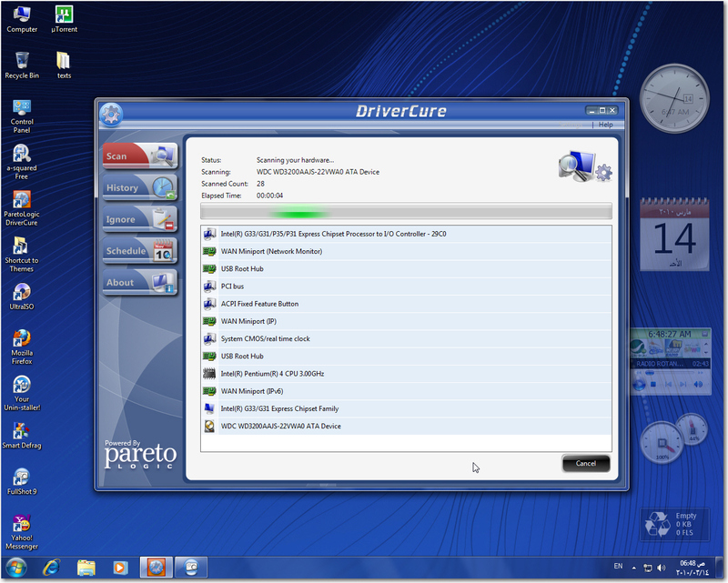Open the UltraISO desktop icon
728x583 pixels.
(x=22, y=297)
